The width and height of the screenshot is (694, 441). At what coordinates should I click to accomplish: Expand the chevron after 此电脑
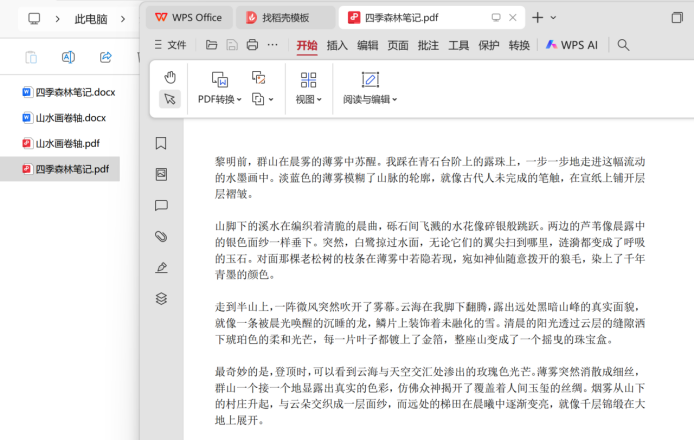(123, 19)
